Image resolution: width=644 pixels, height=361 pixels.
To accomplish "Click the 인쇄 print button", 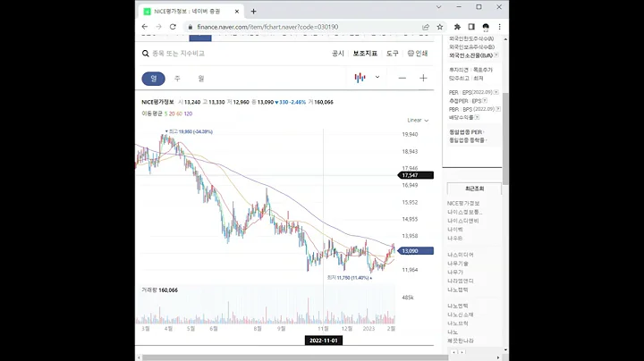I will coord(418,54).
